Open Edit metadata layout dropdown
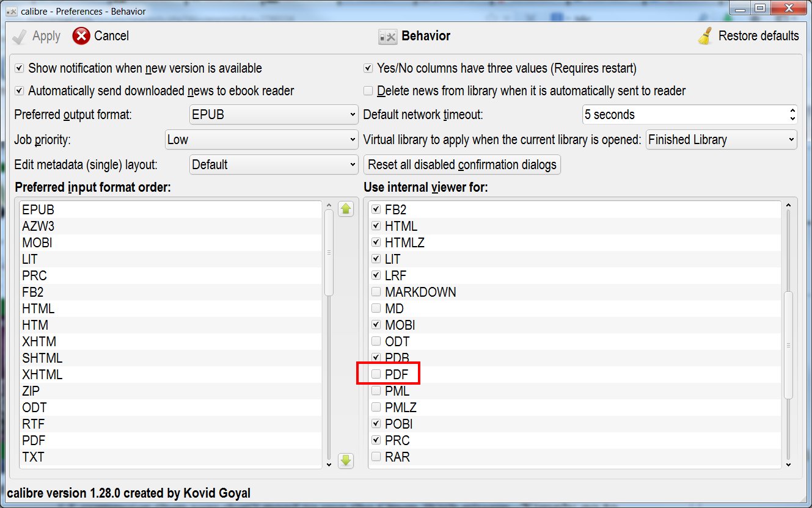This screenshot has width=812, height=508. 274,164
